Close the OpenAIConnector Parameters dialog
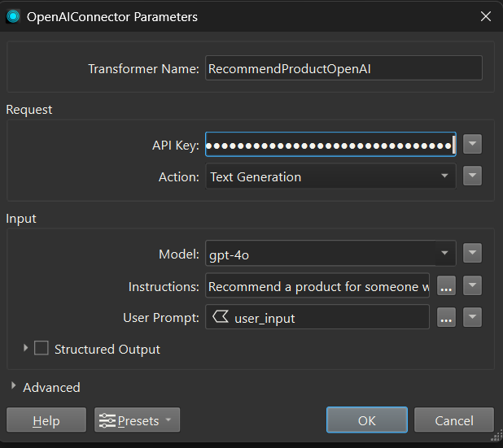The height and width of the screenshot is (448, 503). 486,16
